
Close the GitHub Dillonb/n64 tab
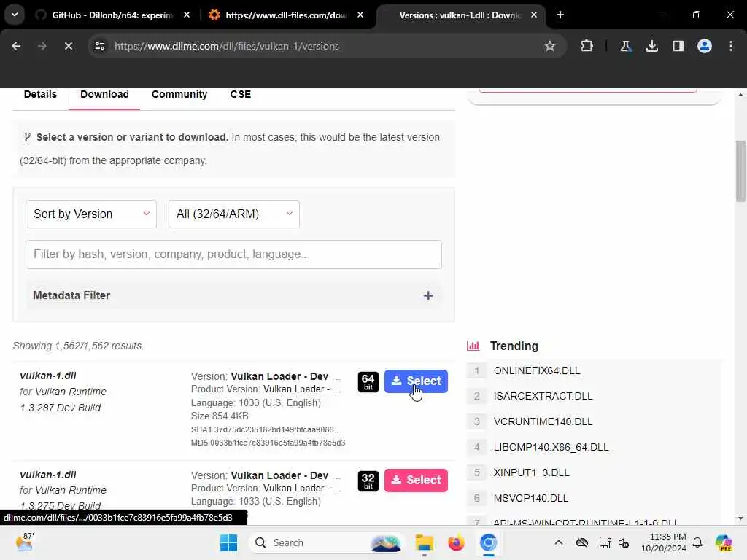[187, 15]
